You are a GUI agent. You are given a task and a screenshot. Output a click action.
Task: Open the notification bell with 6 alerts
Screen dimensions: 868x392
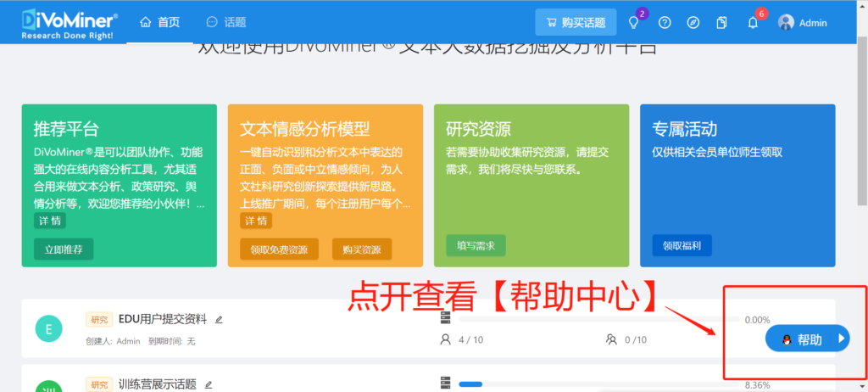tap(753, 23)
